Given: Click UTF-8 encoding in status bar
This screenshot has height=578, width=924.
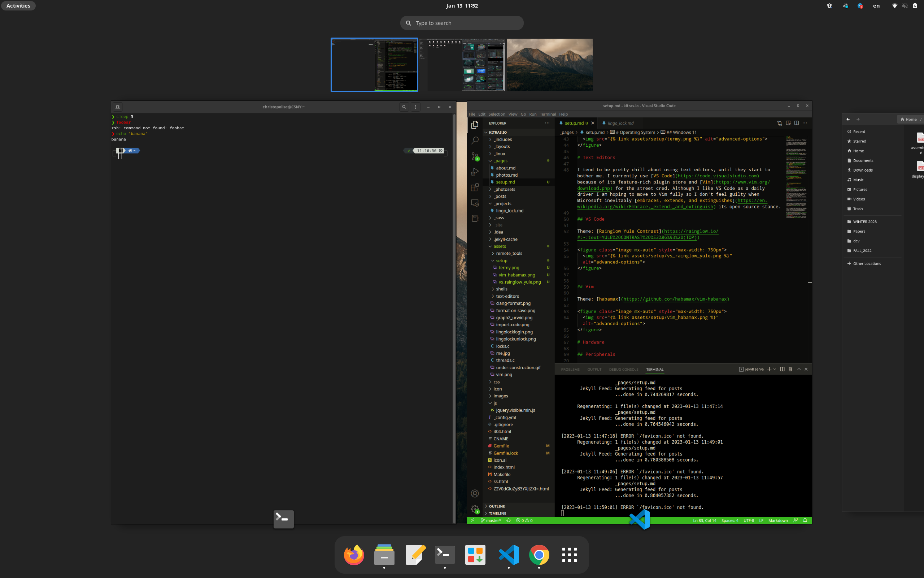Looking at the screenshot, I should (x=748, y=520).
